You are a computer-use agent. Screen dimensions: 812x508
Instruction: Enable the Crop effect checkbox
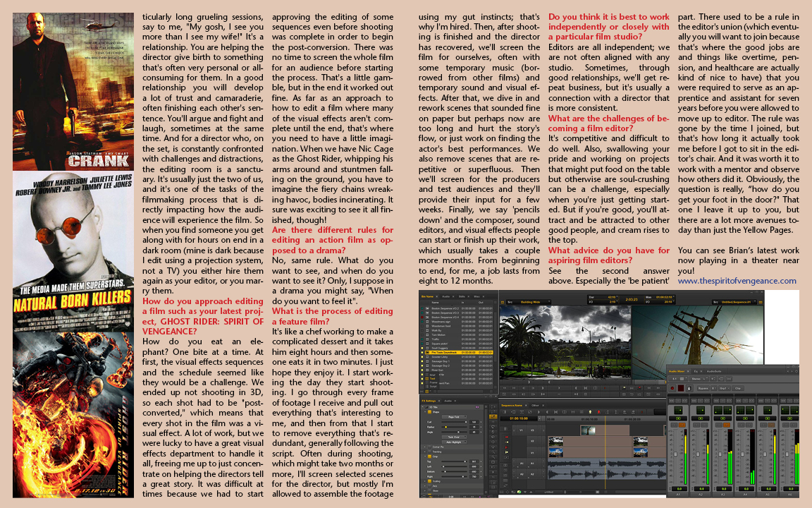(x=429, y=456)
